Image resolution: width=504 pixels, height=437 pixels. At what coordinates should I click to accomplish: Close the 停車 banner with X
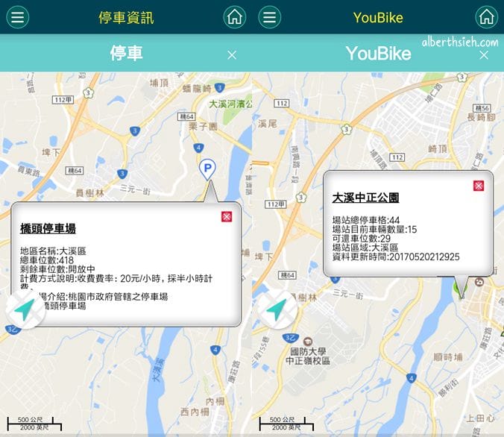click(232, 55)
